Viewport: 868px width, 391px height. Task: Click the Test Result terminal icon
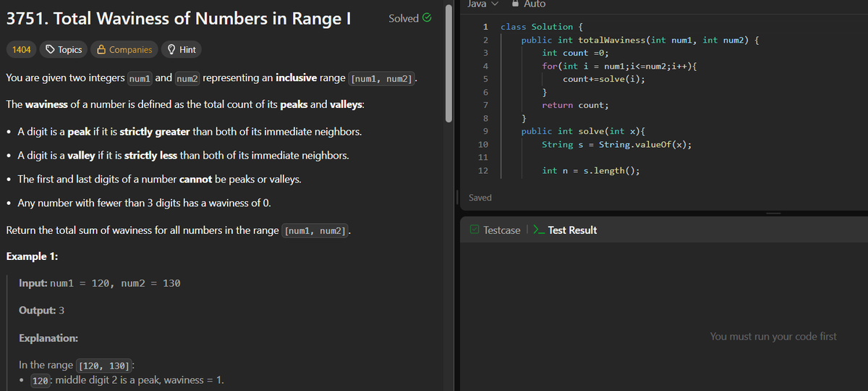[x=539, y=230]
